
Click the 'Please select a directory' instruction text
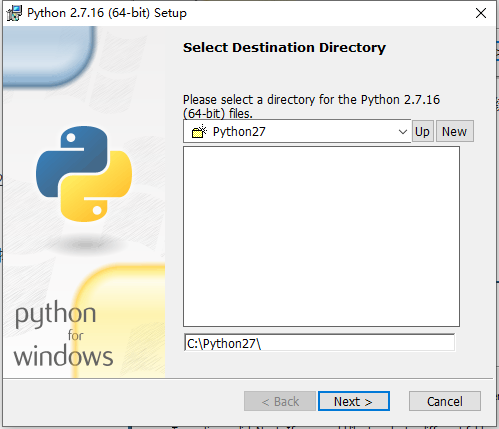click(311, 107)
